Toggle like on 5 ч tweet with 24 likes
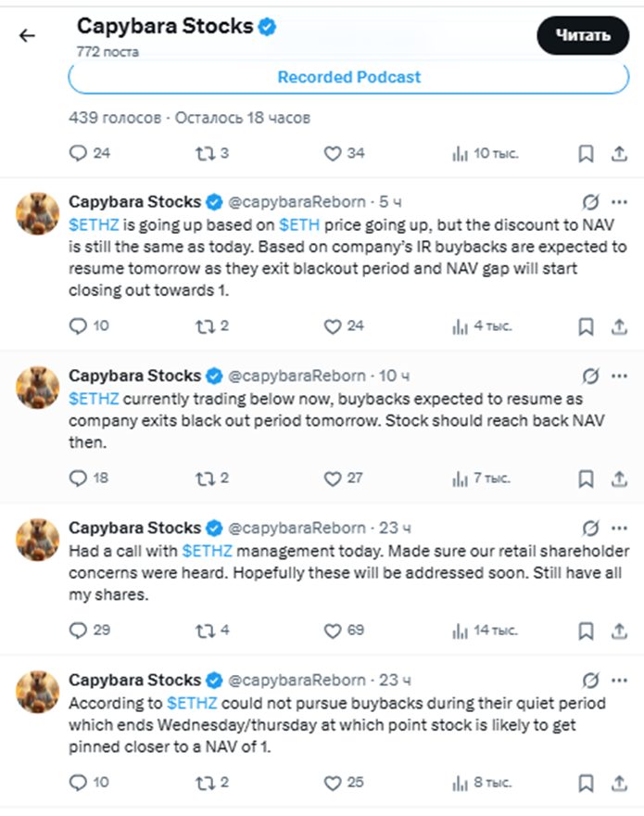 point(333,326)
